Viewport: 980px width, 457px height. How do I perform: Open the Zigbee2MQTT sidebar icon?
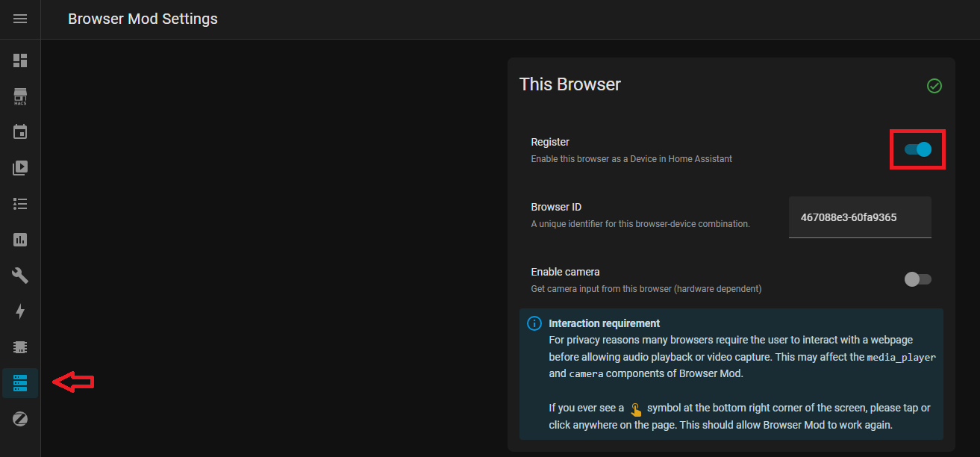click(x=20, y=419)
